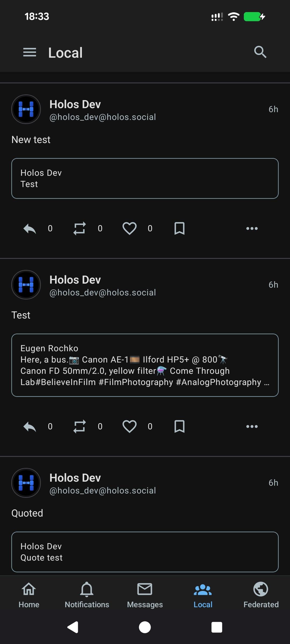290x644 pixels.
Task: Open more options on "New test" post
Action: click(252, 229)
